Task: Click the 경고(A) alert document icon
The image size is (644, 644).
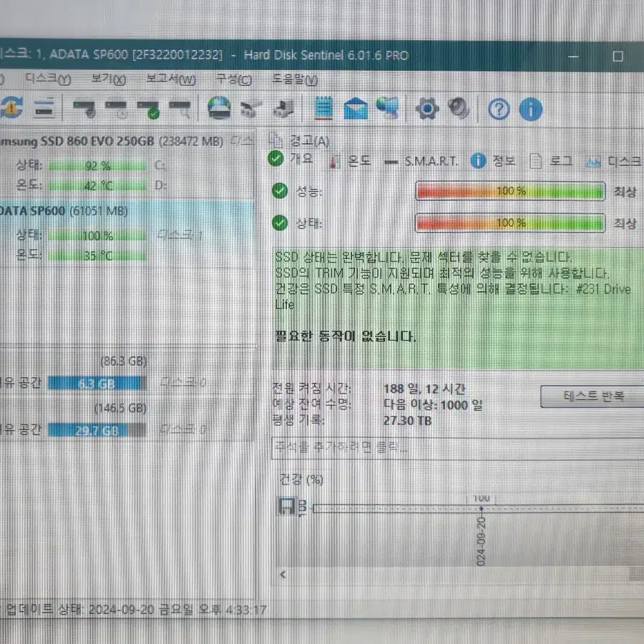Action: pos(275,140)
